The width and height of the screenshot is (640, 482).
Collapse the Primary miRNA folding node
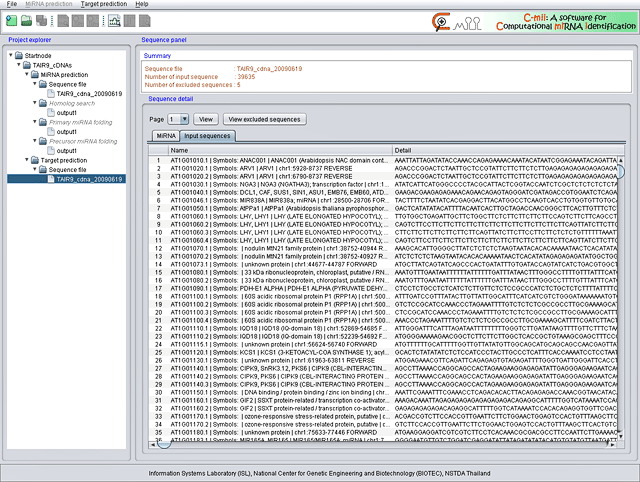point(35,122)
